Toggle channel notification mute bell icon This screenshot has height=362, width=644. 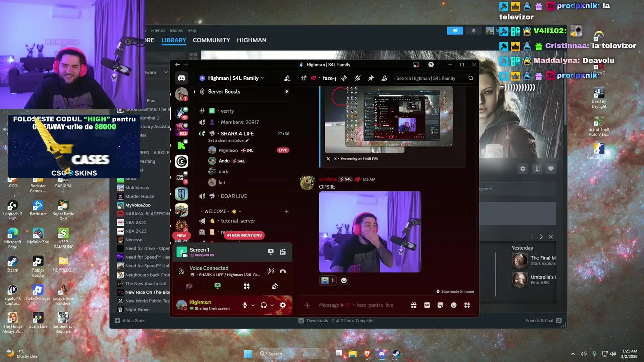(357, 78)
